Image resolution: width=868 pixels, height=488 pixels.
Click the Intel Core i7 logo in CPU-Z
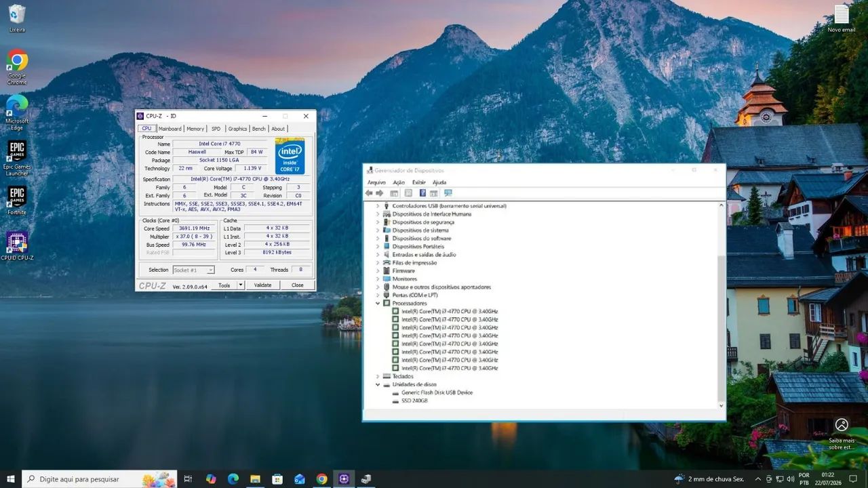click(x=290, y=156)
